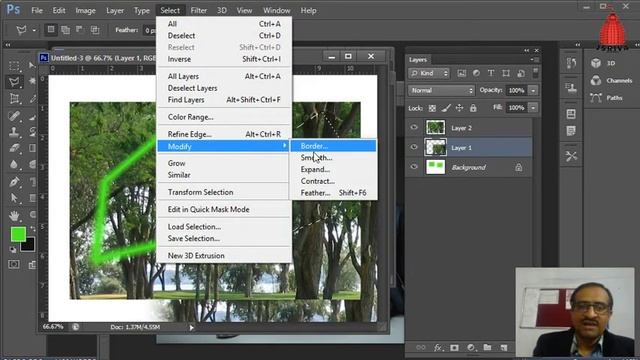This screenshot has height=360, width=640.
Task: Click Smooth in Modify submenu
Action: coord(333,158)
